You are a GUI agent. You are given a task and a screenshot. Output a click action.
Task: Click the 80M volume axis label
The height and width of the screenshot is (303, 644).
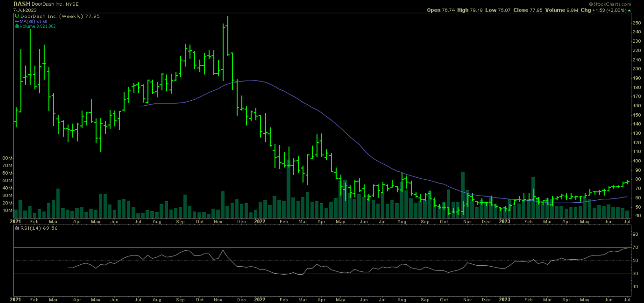[7, 158]
